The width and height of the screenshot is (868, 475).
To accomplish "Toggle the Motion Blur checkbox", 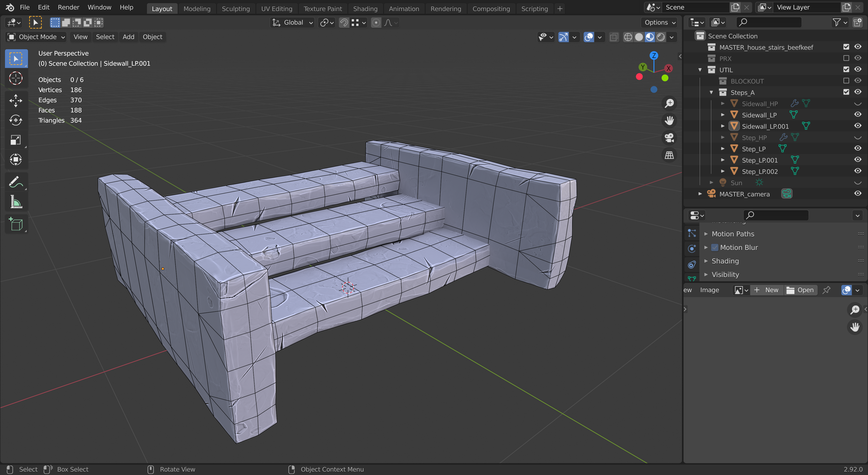I will (x=714, y=247).
